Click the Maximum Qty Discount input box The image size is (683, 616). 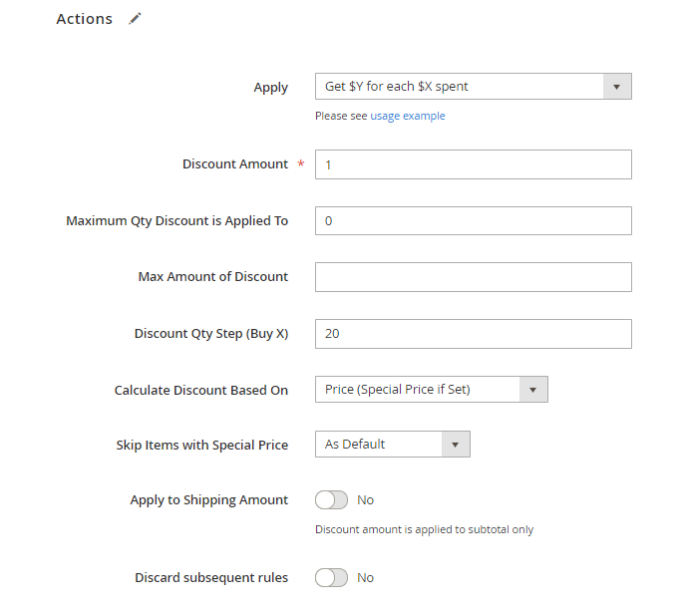point(473,220)
